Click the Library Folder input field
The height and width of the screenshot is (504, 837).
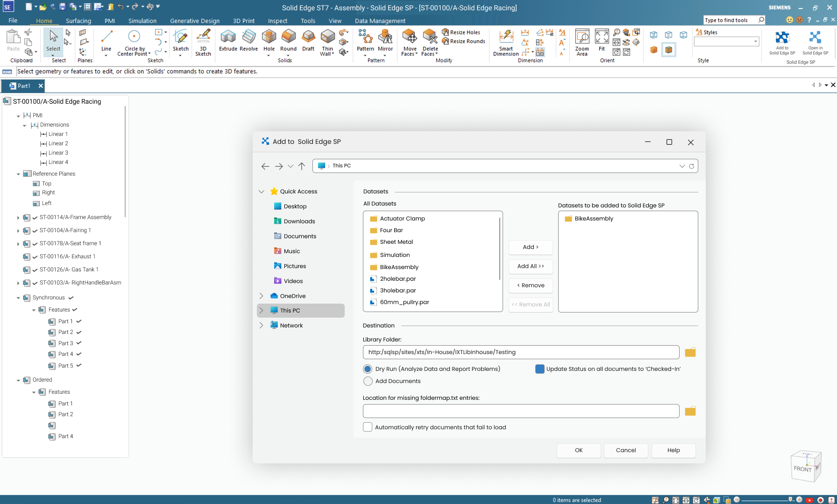tap(521, 352)
